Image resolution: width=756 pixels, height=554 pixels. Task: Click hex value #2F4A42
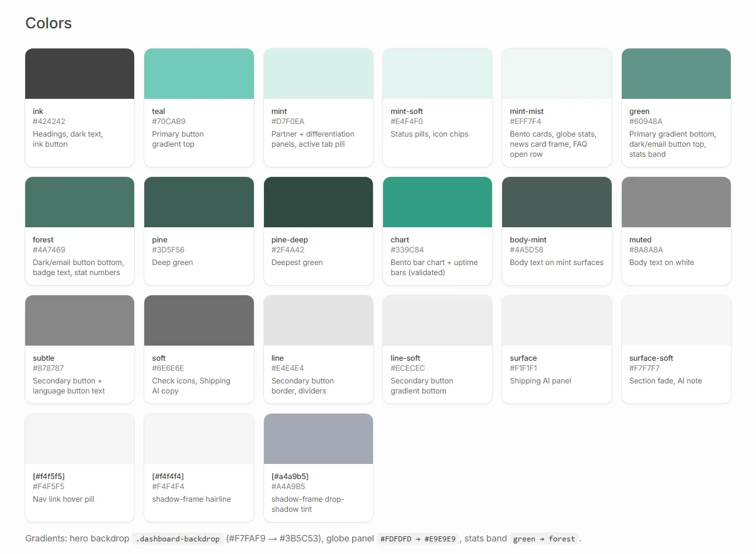288,250
